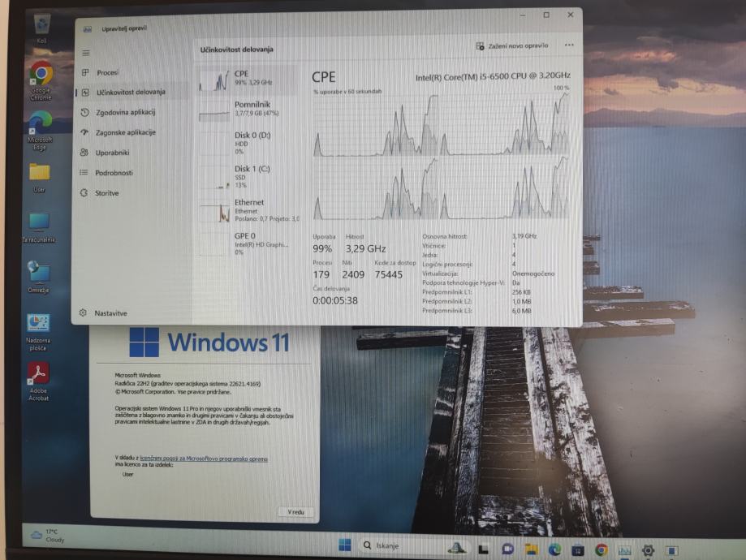
Task: Open File Explorer from the taskbar
Action: tap(531, 550)
